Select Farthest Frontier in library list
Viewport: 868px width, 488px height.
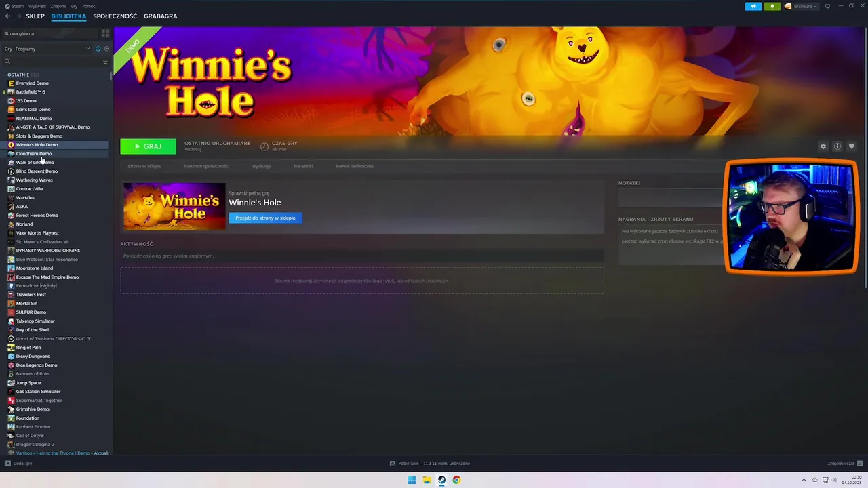33,427
